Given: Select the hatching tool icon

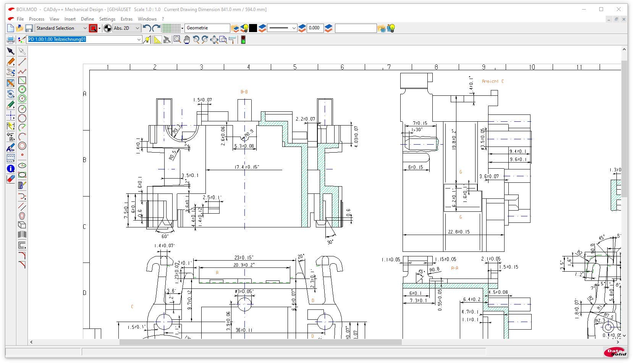Looking at the screenshot, I should pyautogui.click(x=11, y=158).
